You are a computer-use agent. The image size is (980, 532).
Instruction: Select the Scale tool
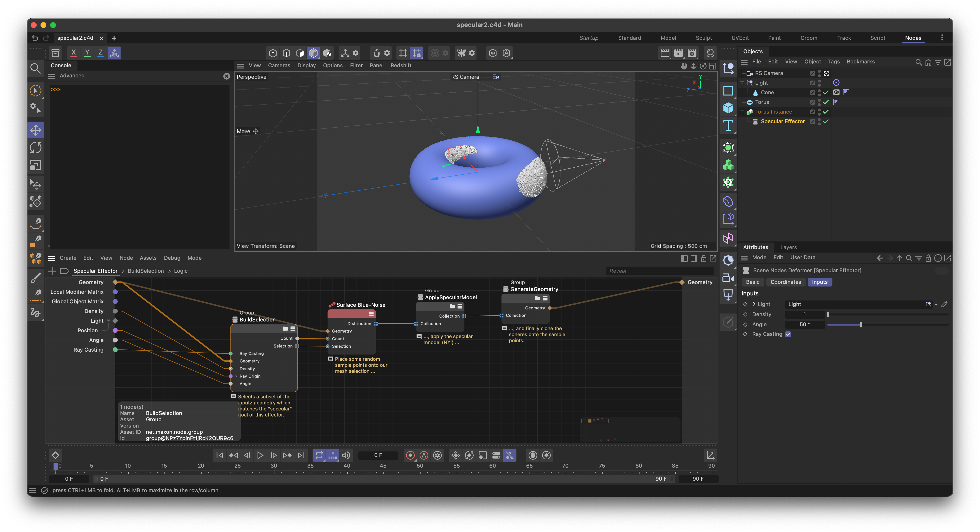(x=36, y=165)
